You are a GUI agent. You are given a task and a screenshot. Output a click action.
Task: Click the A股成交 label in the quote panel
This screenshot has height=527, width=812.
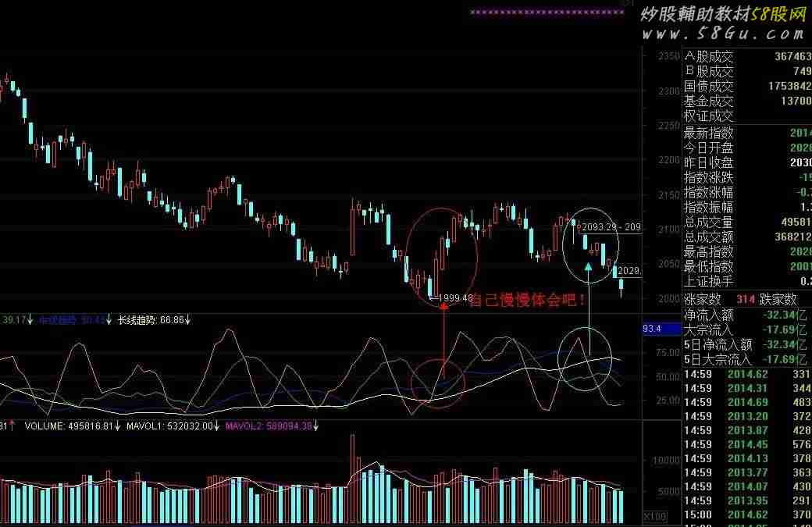coord(709,56)
